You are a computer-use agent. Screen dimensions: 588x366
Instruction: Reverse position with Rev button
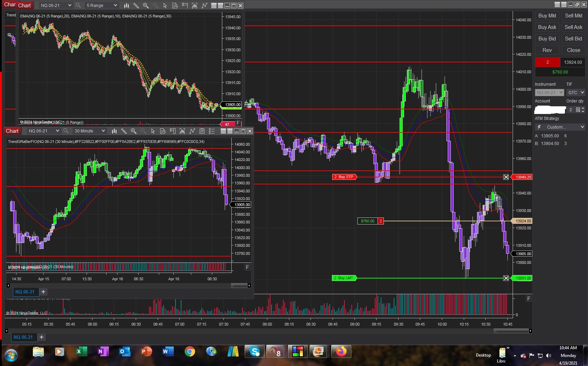click(547, 50)
